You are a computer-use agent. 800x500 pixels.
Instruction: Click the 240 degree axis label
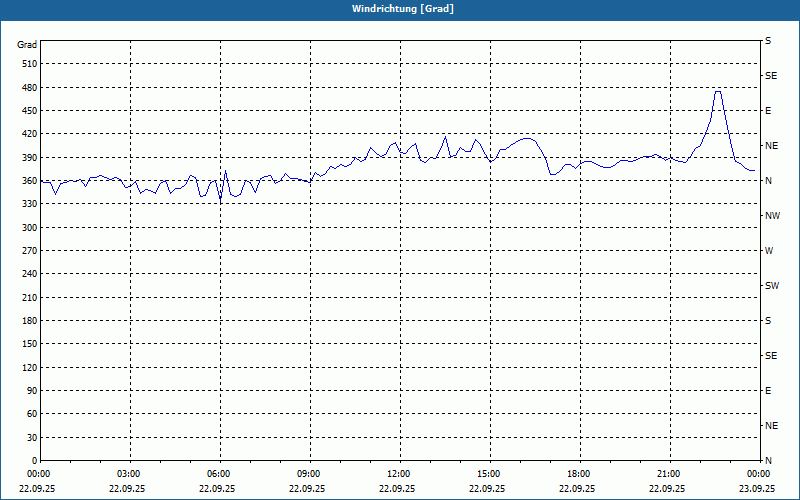pyautogui.click(x=30, y=274)
